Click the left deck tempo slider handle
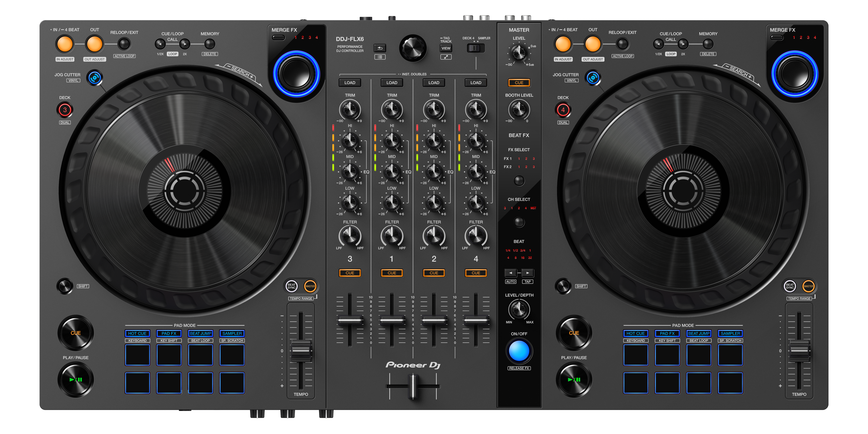Viewport: 868px width, 434px height. click(301, 350)
